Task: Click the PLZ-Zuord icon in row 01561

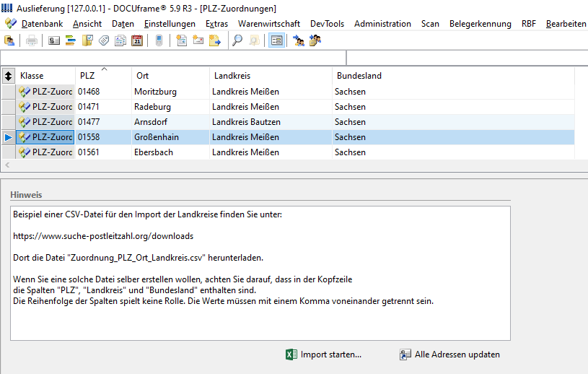Action: coord(25,152)
